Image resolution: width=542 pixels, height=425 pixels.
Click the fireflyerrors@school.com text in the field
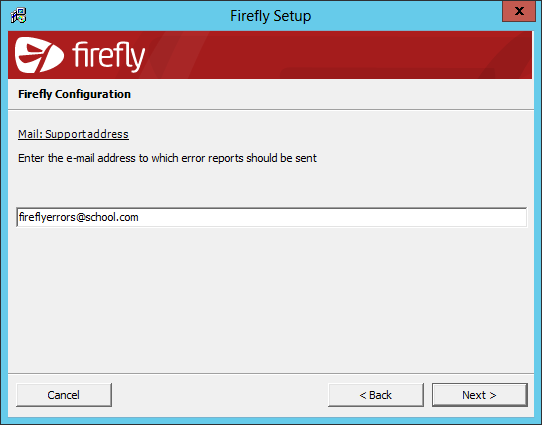tap(78, 217)
